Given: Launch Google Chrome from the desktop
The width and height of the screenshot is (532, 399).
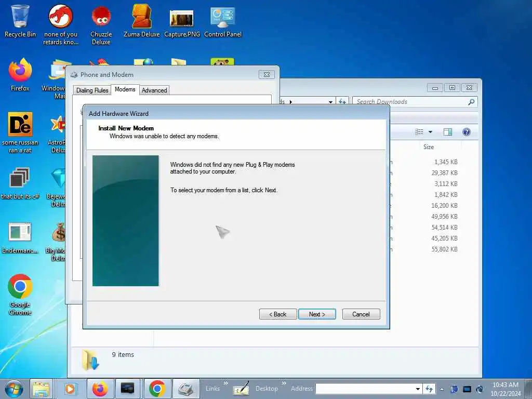Looking at the screenshot, I should (20, 295).
